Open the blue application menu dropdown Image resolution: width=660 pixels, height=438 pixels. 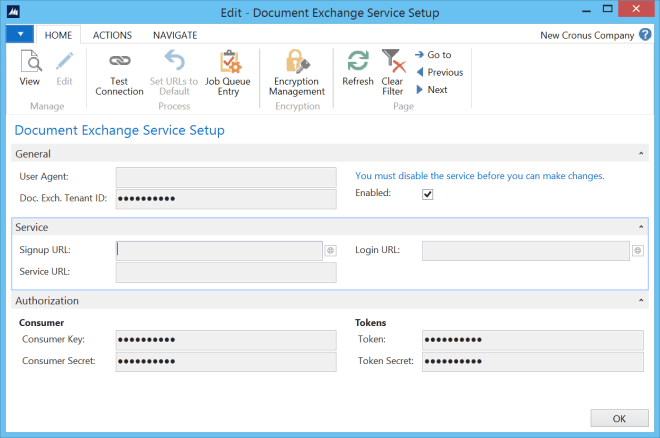[20, 34]
